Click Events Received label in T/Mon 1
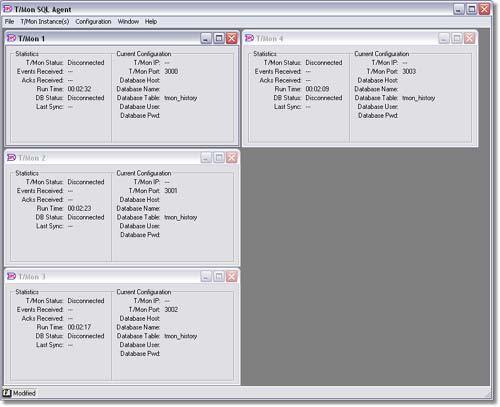 coord(40,71)
